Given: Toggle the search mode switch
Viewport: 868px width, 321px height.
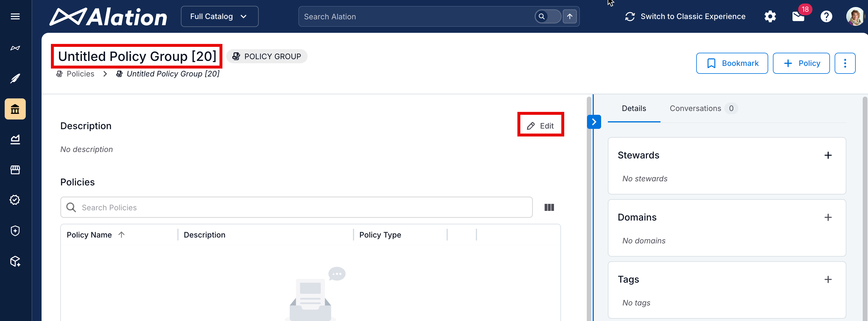Looking at the screenshot, I should [548, 16].
